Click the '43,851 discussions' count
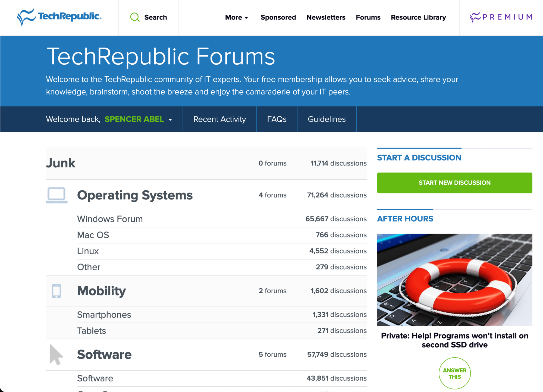Viewport: 543px width, 392px height. [x=337, y=378]
